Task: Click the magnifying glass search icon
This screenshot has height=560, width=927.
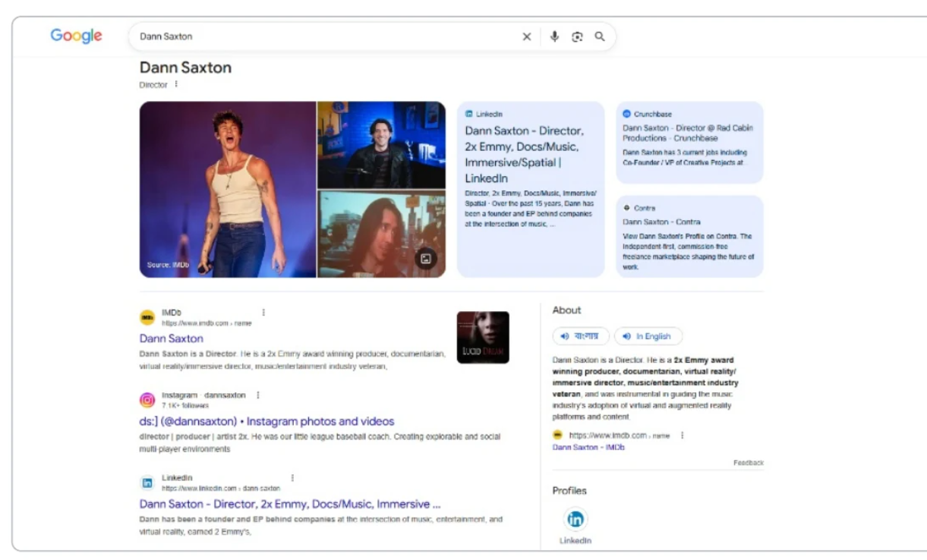Action: coord(600,36)
